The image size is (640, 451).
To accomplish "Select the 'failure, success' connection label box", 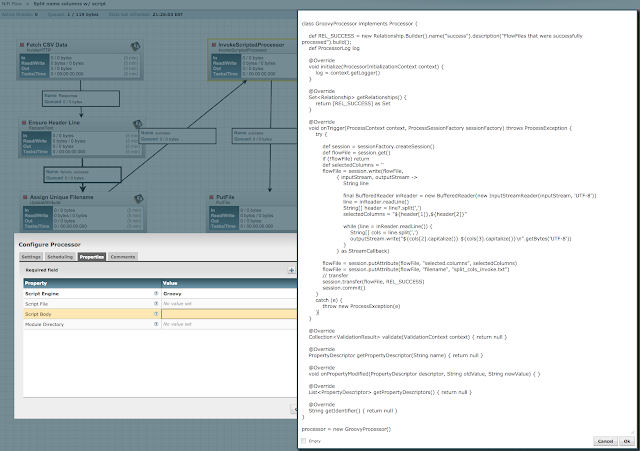I will pos(82,175).
